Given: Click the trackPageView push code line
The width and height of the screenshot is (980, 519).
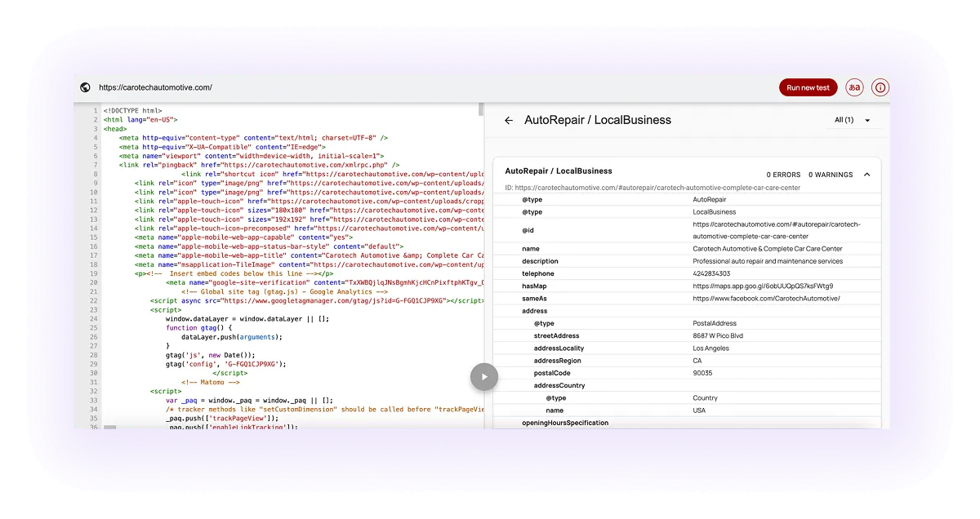Looking at the screenshot, I should tap(222, 419).
